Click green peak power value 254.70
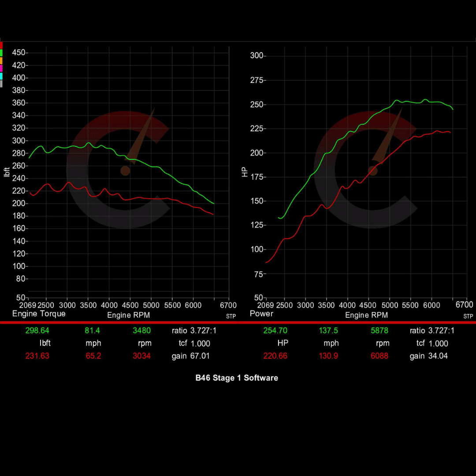476x476 pixels. click(275, 331)
